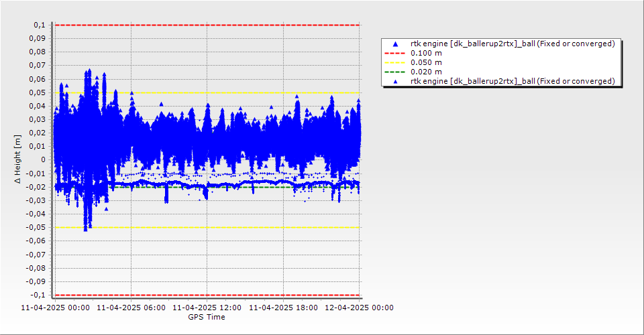Click the '0.050 m' legend label

[426, 63]
